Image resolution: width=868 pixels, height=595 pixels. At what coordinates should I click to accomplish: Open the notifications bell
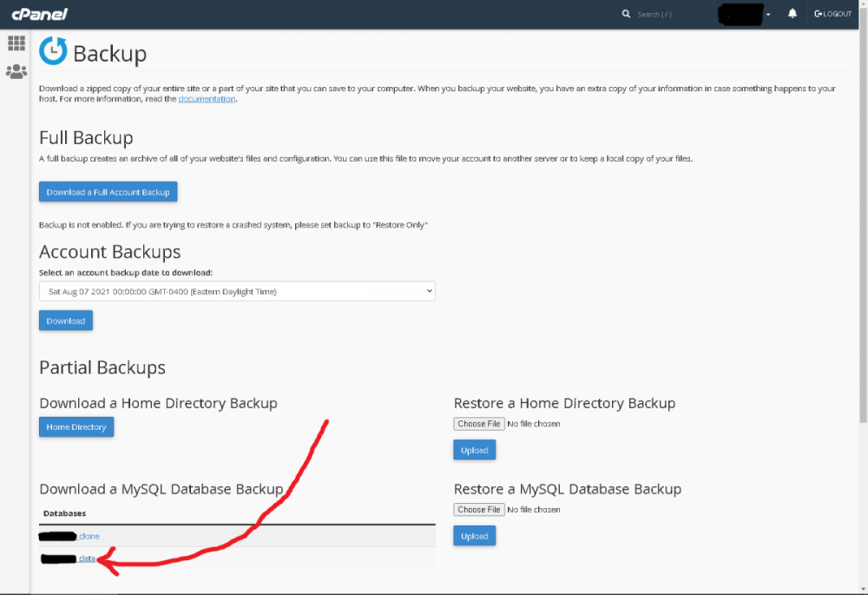point(792,14)
